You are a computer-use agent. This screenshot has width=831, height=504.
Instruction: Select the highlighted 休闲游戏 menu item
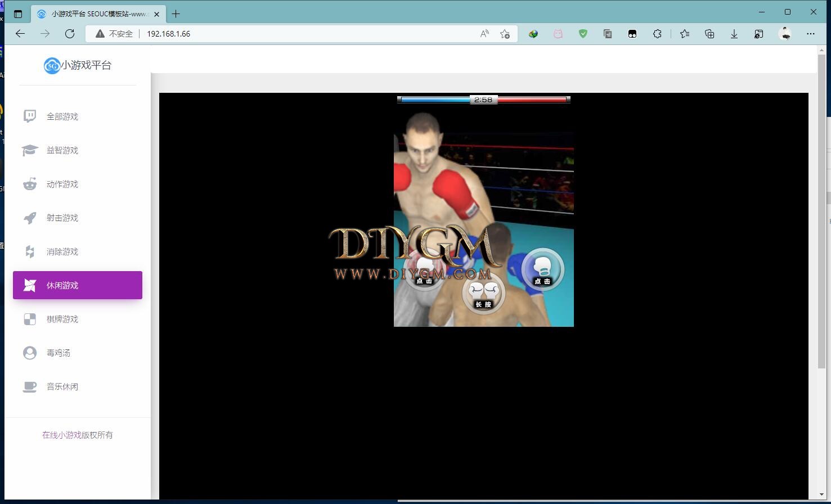pos(78,285)
